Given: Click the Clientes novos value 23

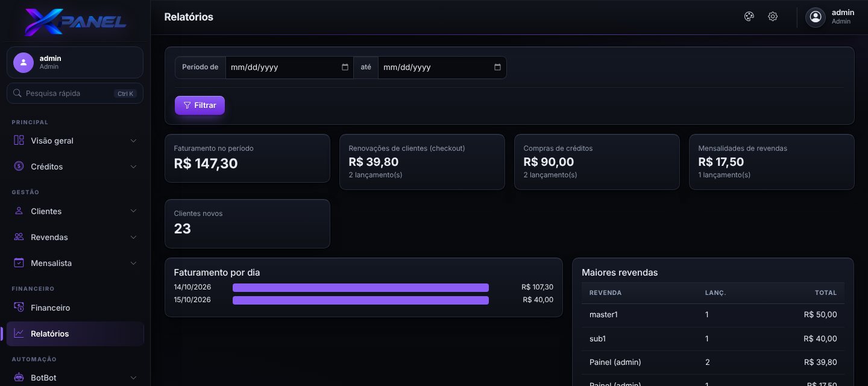Looking at the screenshot, I should coord(182,229).
